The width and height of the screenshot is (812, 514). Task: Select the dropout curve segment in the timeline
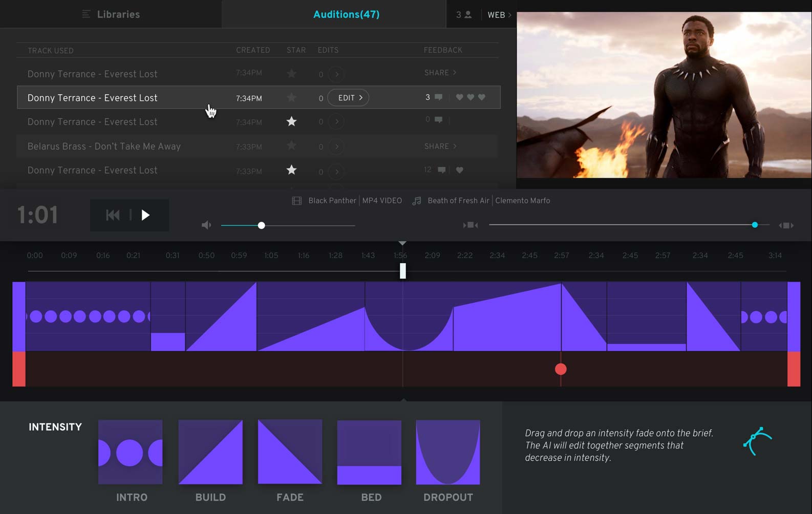409,316
